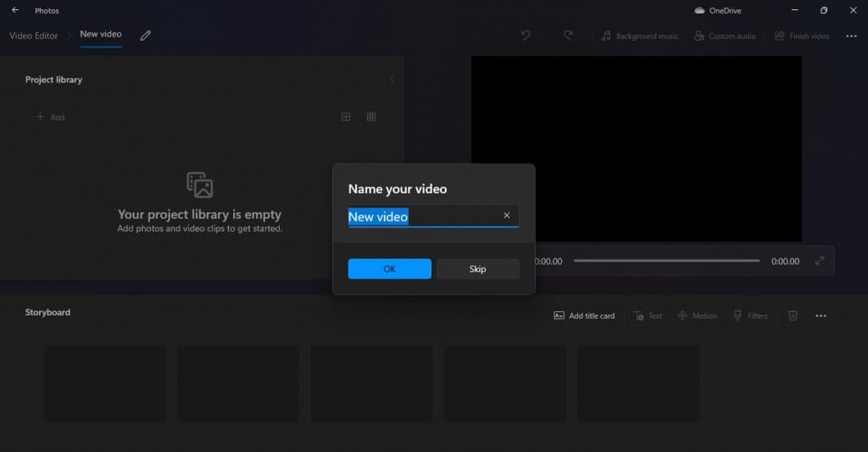Click Skip in Name your video dialog
868x452 pixels.
tap(478, 269)
